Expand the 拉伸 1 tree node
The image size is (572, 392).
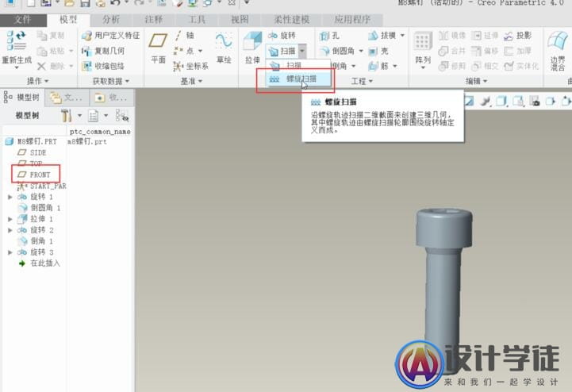[10, 219]
